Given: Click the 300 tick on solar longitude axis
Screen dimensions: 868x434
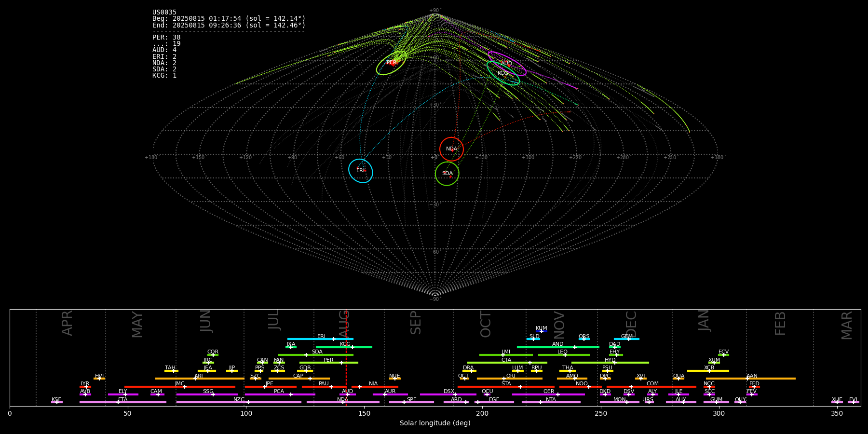Looking at the screenshot, I should 719,413.
